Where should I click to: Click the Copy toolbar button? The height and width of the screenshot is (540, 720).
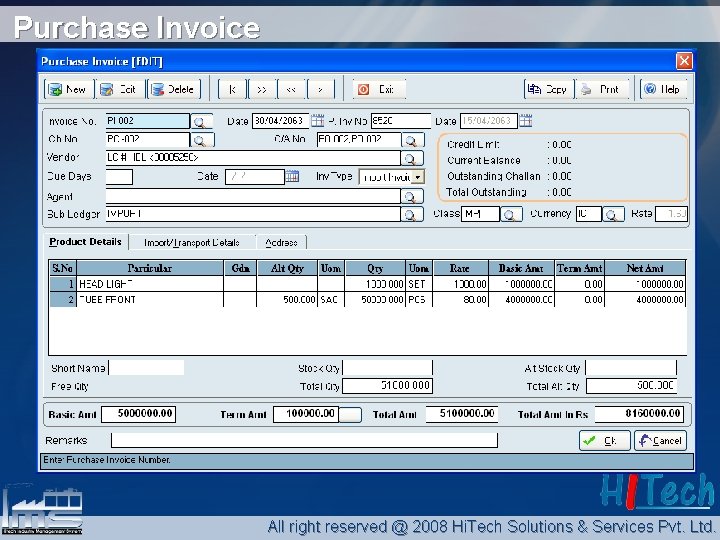[548, 89]
